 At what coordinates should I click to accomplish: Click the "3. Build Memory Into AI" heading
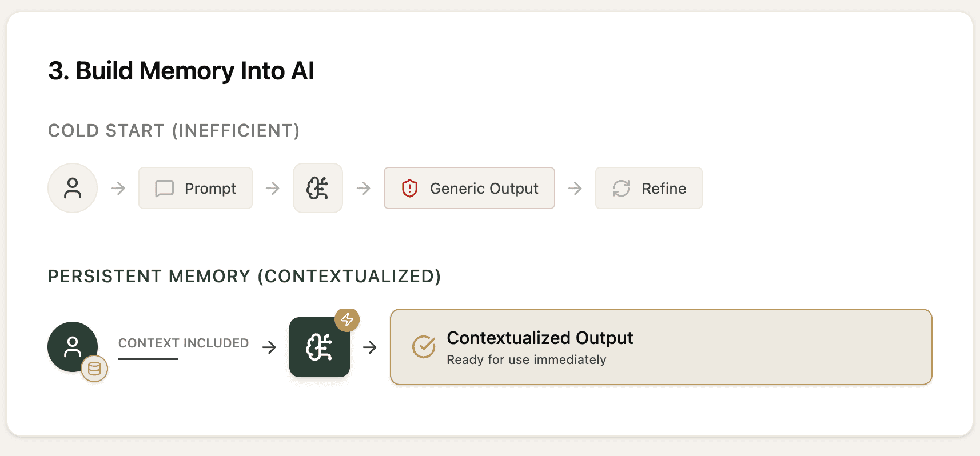pos(181,71)
